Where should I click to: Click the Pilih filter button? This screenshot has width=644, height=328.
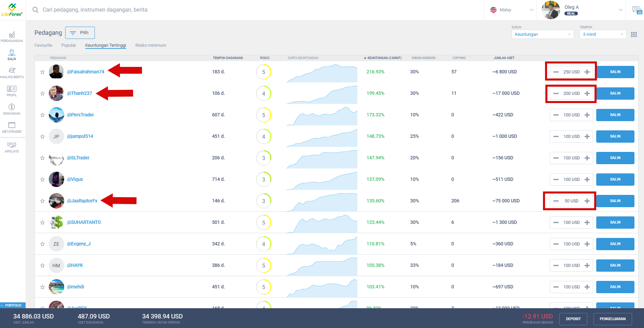(80, 33)
